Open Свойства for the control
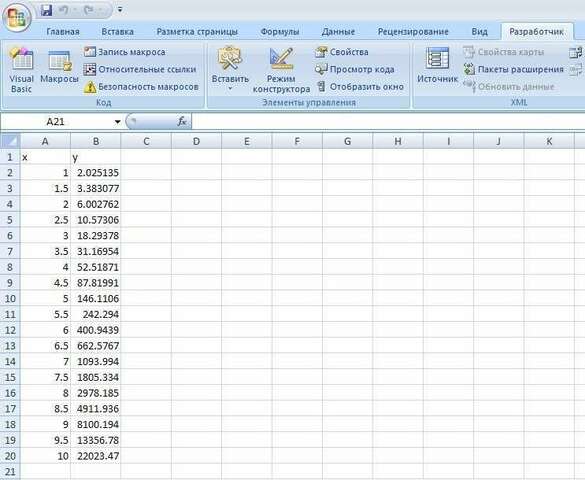585x480 pixels. tap(342, 52)
